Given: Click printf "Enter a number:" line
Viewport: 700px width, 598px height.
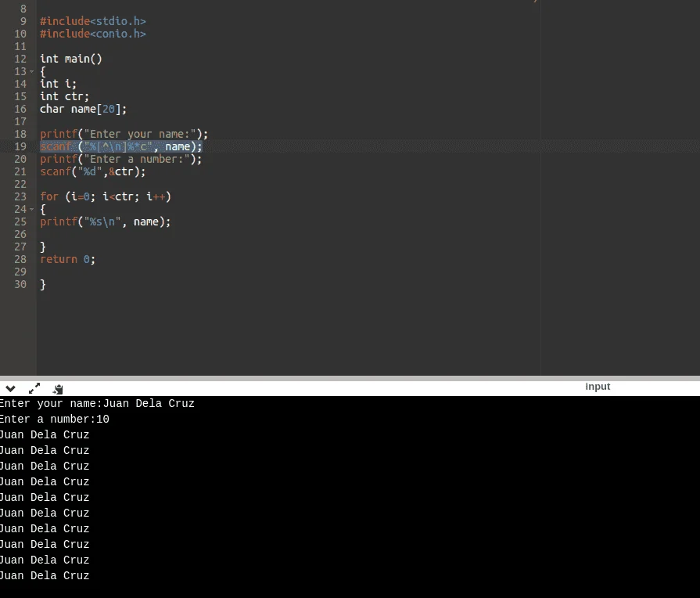Looking at the screenshot, I should pyautogui.click(x=121, y=159).
